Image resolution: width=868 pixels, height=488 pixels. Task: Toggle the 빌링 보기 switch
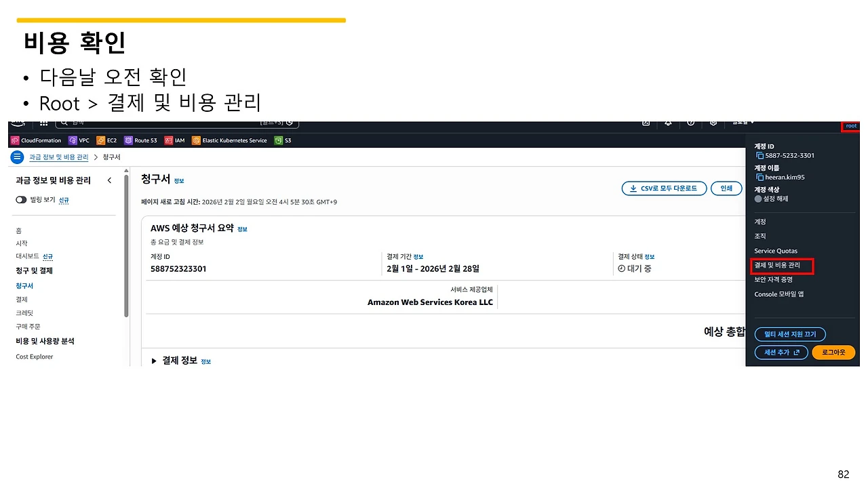coord(21,200)
